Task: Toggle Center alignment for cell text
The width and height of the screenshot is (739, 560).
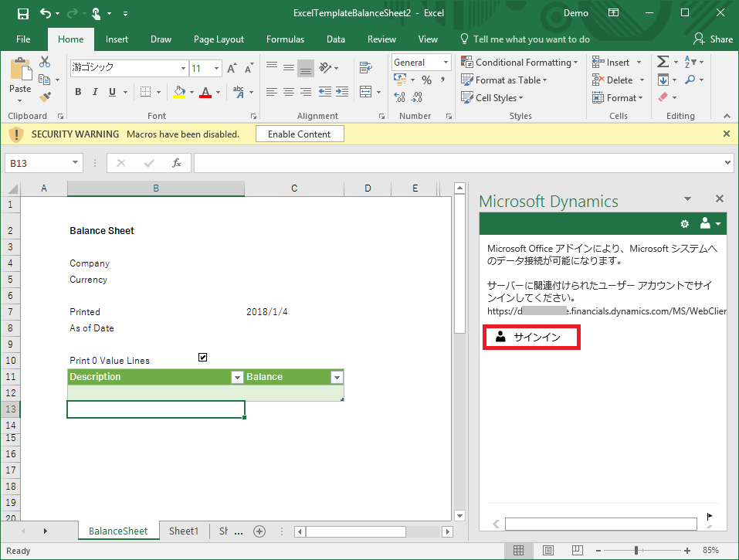Action: pos(289,92)
